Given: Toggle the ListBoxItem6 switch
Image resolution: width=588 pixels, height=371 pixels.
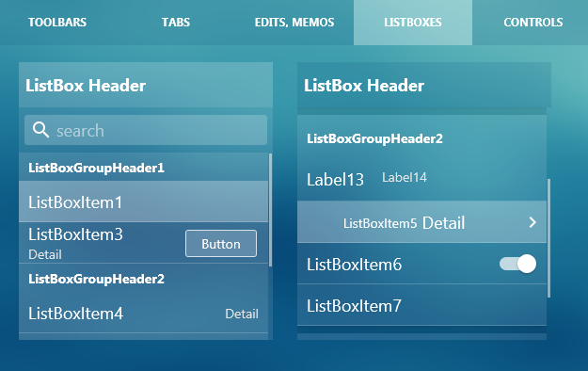Looking at the screenshot, I should (x=517, y=264).
